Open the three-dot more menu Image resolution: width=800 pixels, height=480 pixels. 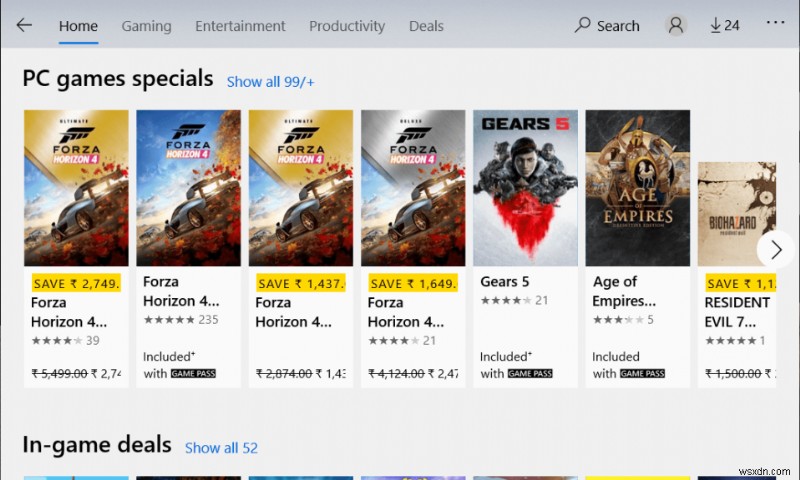[x=775, y=23]
